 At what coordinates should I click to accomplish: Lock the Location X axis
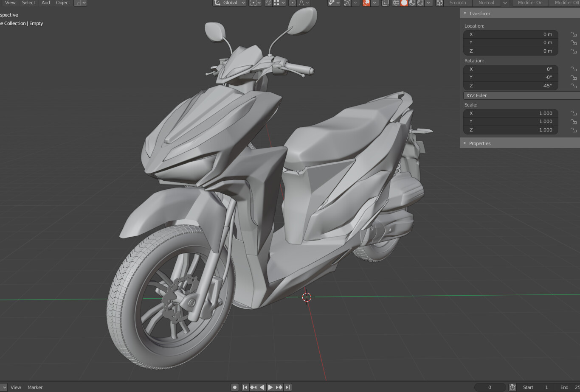pyautogui.click(x=573, y=34)
